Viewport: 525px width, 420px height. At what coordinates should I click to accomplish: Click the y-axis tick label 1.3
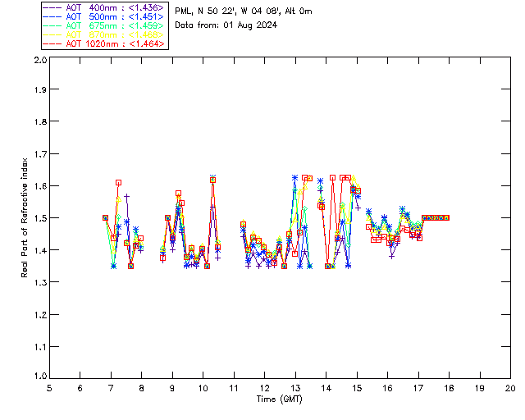(x=40, y=282)
